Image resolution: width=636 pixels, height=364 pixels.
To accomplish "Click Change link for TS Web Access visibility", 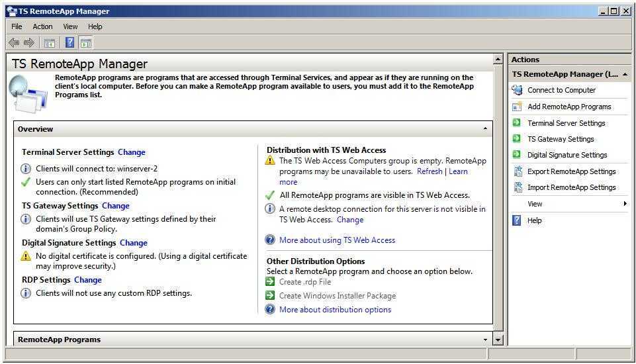I will 350,220.
